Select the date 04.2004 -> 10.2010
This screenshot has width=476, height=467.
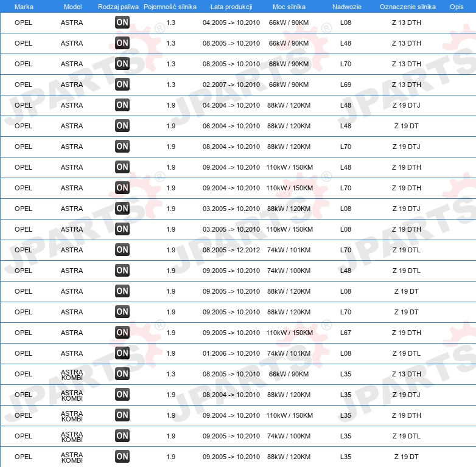231,105
